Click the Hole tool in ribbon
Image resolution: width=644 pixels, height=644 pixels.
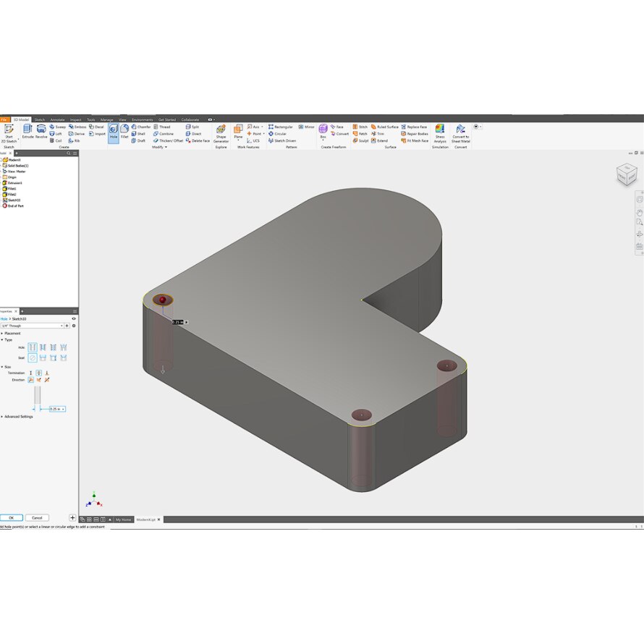(114, 133)
